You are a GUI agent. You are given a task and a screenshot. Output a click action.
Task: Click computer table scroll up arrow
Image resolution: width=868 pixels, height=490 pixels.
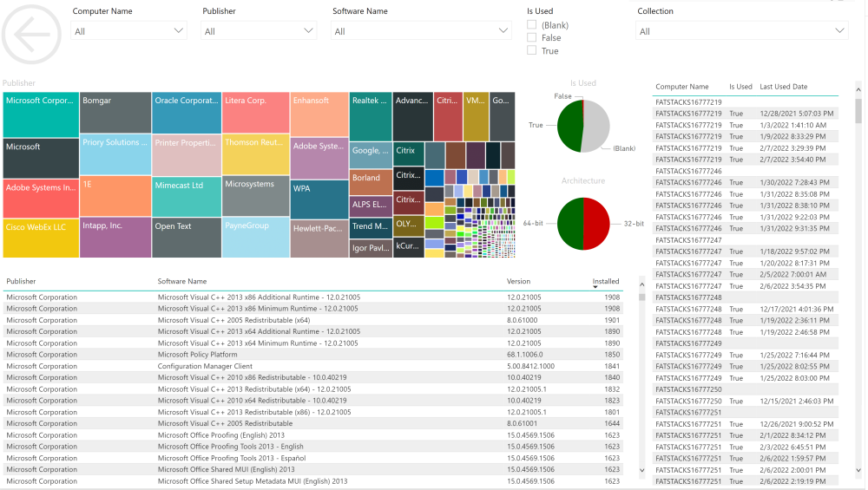[858, 89]
